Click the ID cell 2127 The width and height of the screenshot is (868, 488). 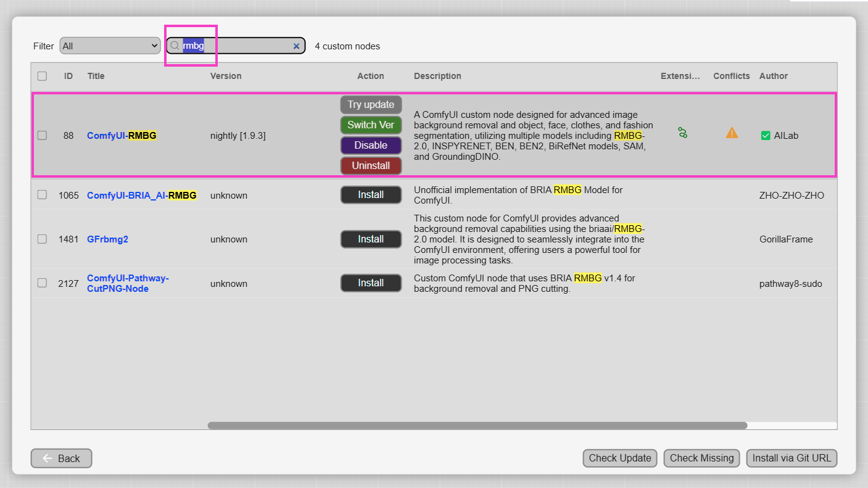pos(68,284)
